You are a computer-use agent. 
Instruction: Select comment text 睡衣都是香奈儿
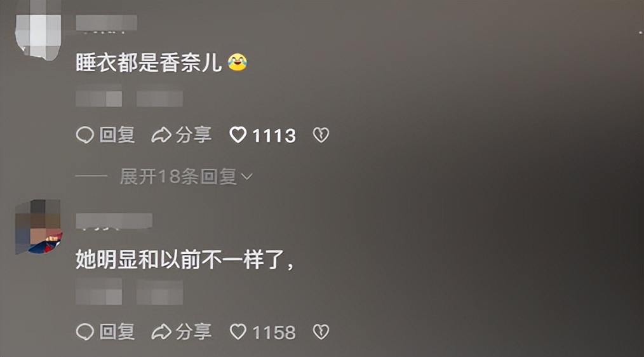(149, 63)
